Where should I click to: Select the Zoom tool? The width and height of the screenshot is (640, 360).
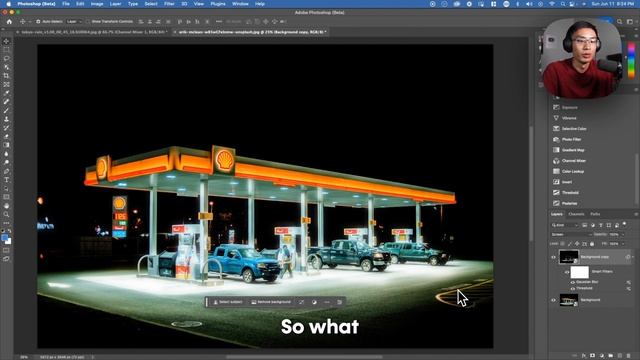pos(7,214)
